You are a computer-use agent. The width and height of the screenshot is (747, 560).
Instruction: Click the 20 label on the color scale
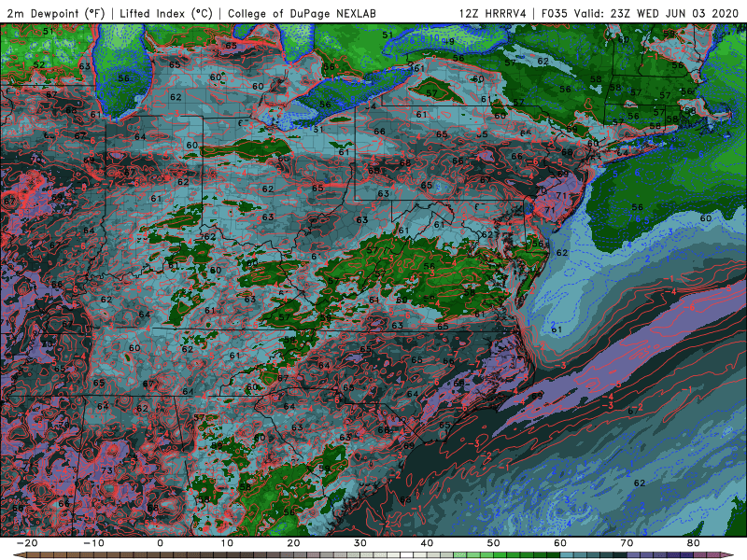(293, 543)
